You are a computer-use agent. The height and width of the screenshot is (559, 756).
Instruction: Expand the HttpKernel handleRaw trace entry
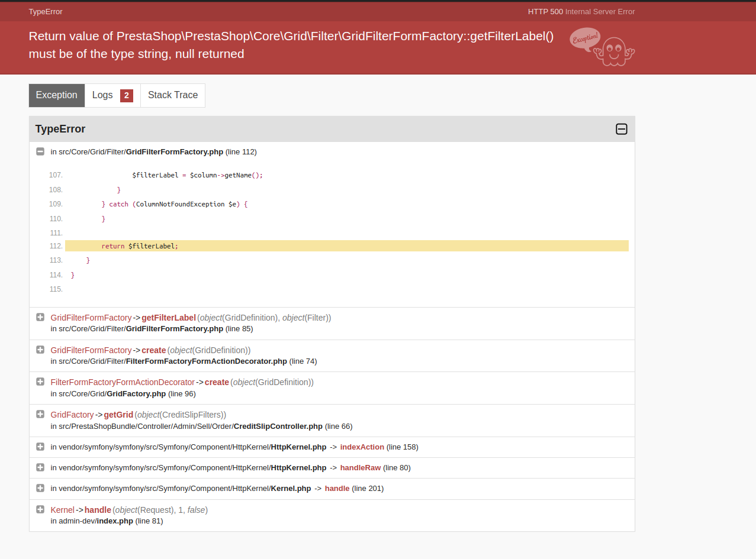coord(40,467)
